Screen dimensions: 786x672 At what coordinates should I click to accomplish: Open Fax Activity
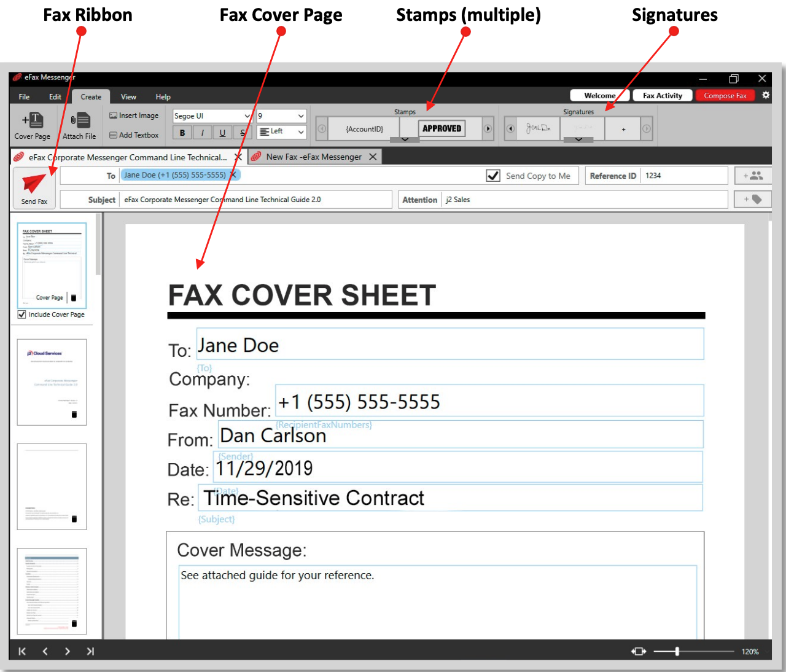pyautogui.click(x=663, y=96)
